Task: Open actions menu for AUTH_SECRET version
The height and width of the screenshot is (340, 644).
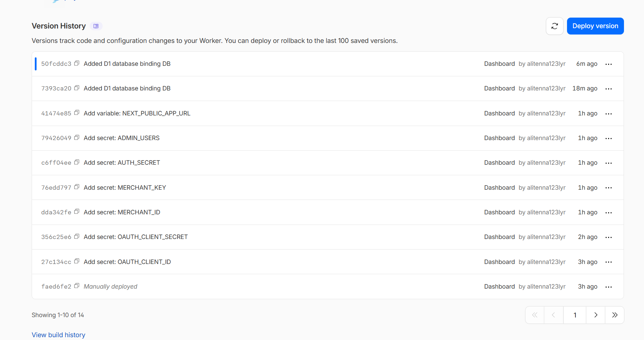Action: click(x=608, y=163)
